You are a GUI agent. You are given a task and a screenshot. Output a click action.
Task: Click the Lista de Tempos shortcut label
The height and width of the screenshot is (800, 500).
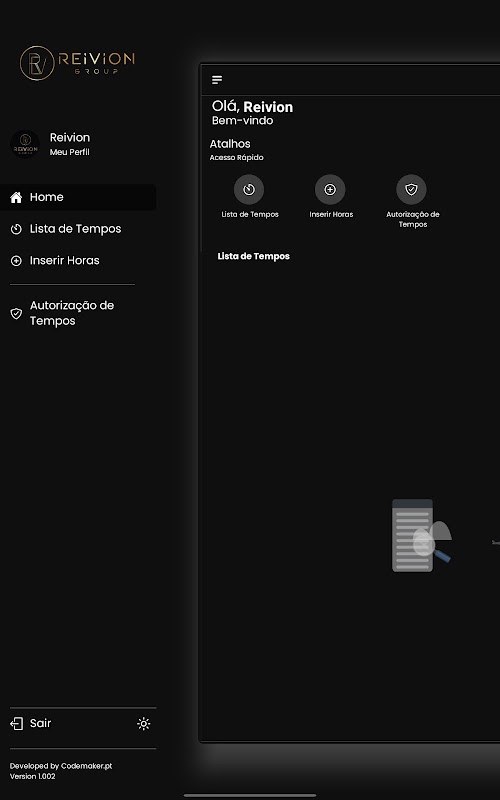[250, 214]
